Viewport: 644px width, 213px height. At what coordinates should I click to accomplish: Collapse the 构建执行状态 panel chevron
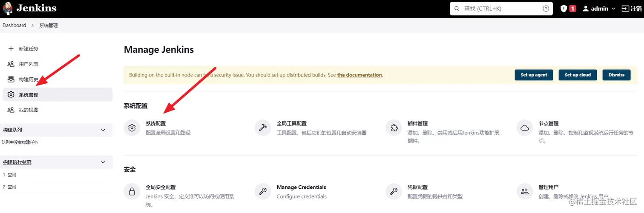pos(103,162)
